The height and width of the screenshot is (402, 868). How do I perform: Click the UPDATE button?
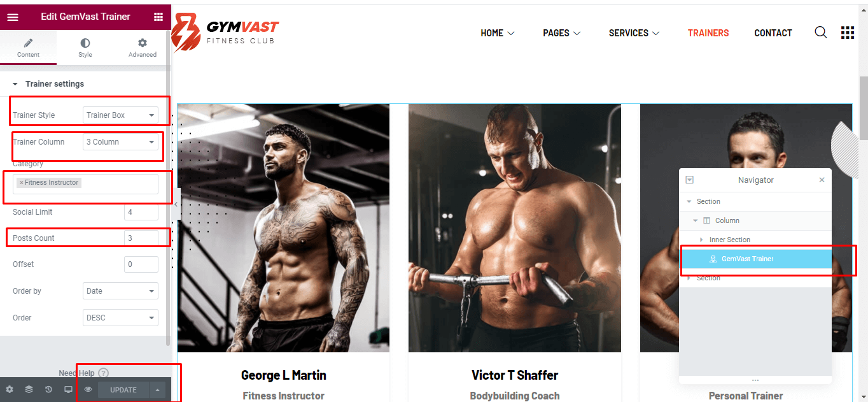[x=123, y=390]
